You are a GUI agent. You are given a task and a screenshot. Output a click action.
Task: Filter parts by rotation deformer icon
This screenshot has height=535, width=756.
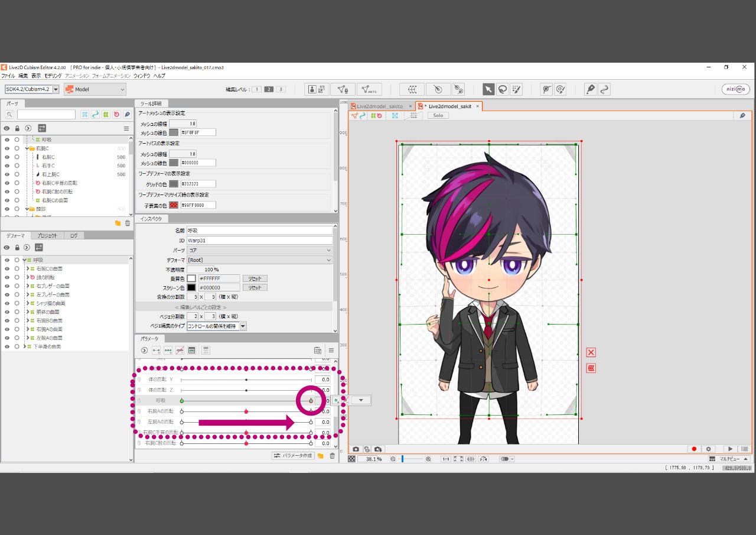click(116, 114)
